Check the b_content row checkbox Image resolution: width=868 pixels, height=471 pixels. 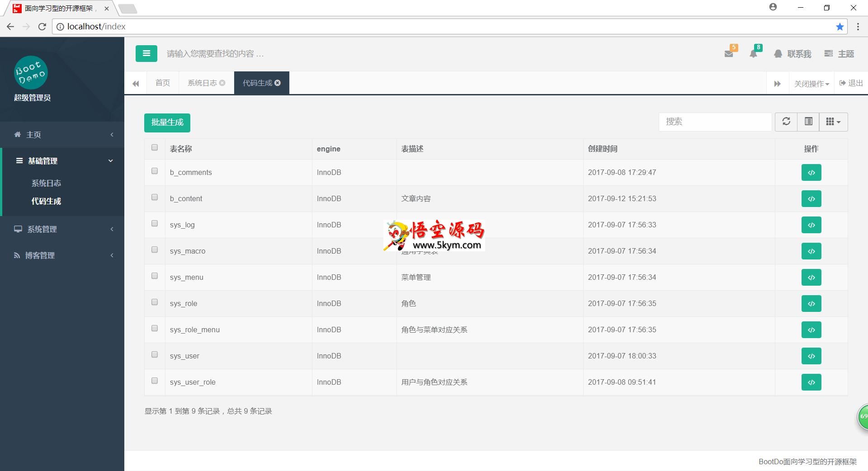click(x=155, y=197)
